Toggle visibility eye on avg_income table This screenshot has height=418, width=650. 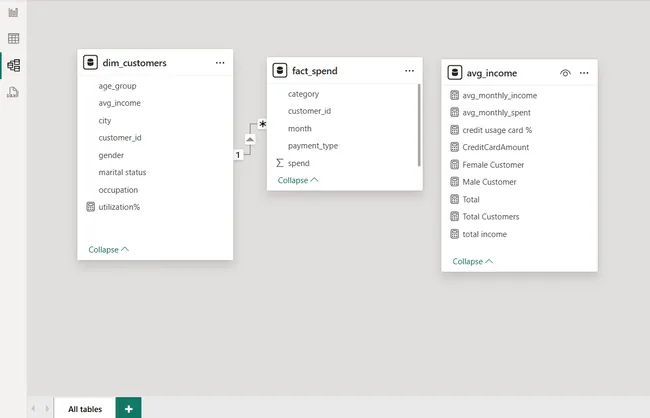click(565, 73)
